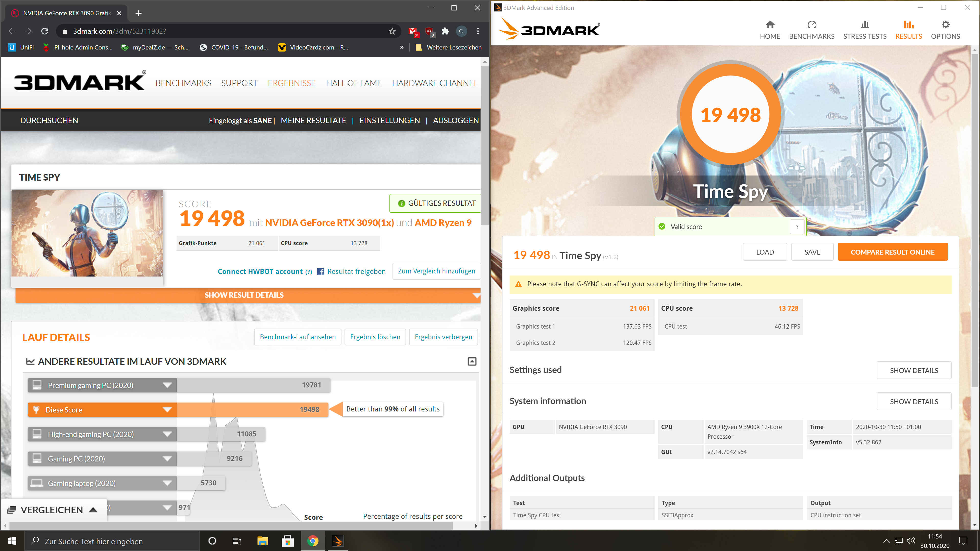Bookmark page with star icon

(x=392, y=31)
